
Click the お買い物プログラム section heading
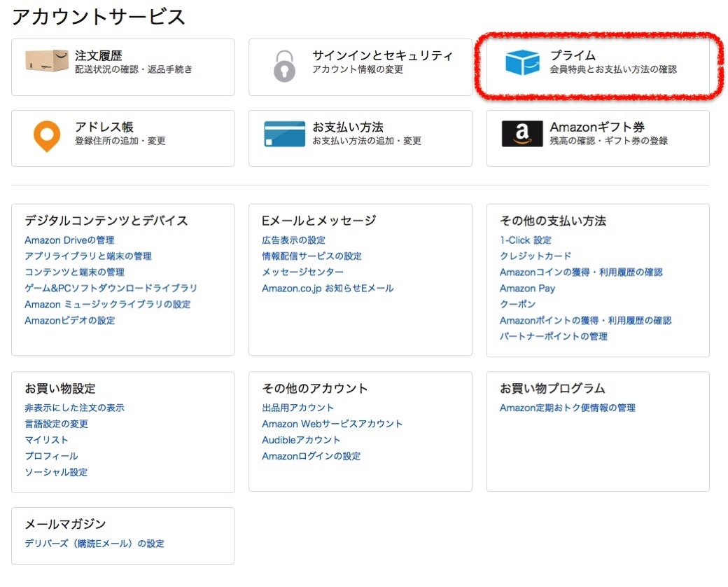[x=552, y=389]
